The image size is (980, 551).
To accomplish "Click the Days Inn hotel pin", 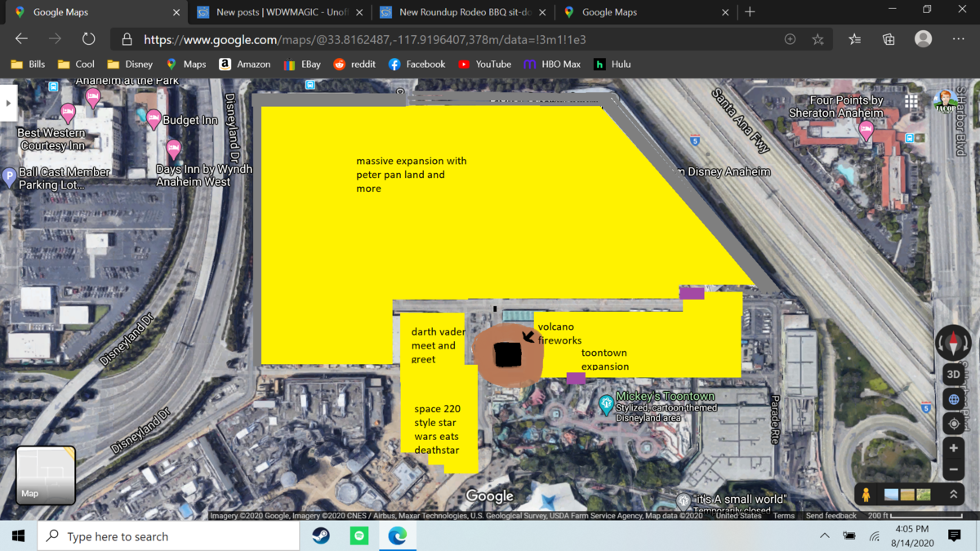I will tap(173, 149).
